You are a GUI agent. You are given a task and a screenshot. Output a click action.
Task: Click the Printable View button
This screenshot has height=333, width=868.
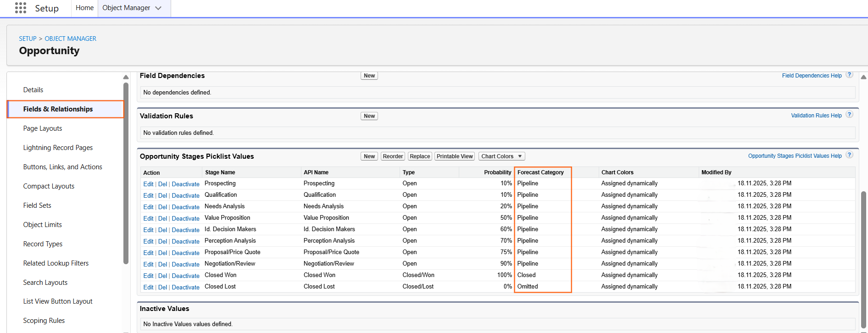(455, 156)
